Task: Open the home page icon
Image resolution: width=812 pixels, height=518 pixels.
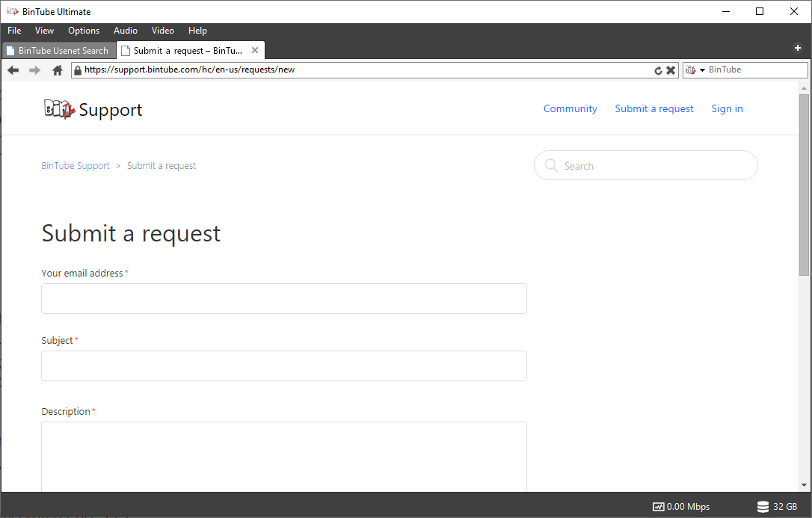Action: pyautogui.click(x=58, y=70)
